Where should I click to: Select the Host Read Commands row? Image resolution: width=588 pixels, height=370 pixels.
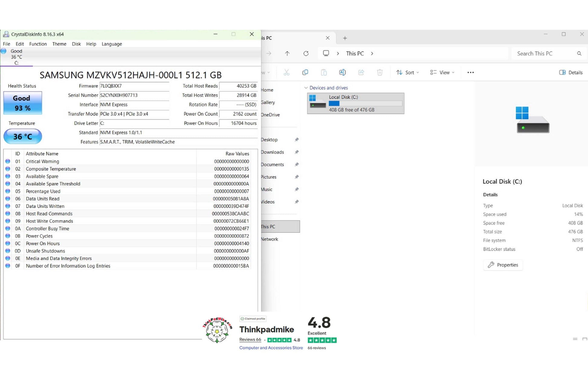128,214
